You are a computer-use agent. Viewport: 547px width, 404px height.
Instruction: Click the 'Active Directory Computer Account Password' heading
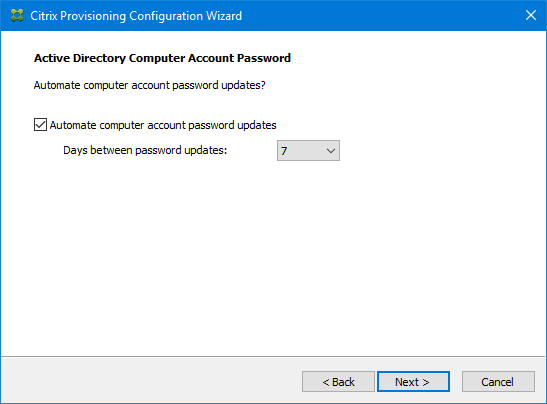tap(162, 58)
